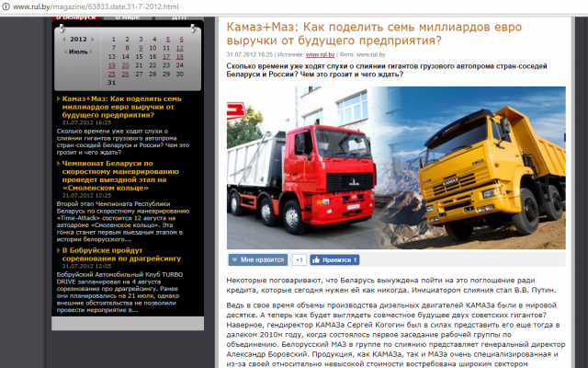Follow the www.rul.by source link
Viewport: 588px width, 368px height.
(320, 54)
